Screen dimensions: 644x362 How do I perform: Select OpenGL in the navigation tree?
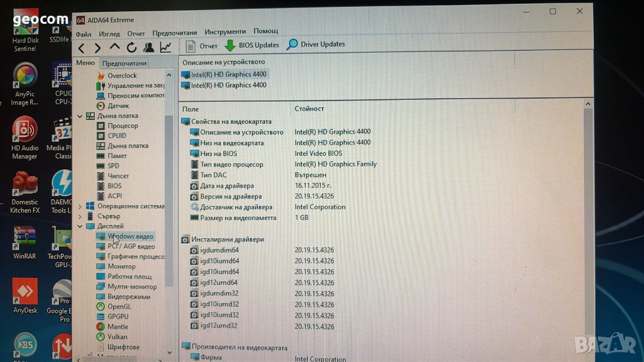pos(119,307)
